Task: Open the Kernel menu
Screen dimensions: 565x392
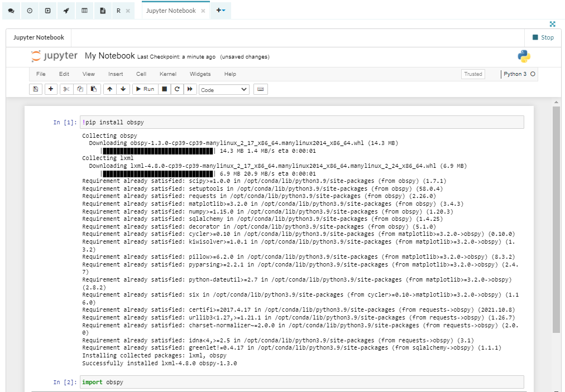Action: coord(168,74)
